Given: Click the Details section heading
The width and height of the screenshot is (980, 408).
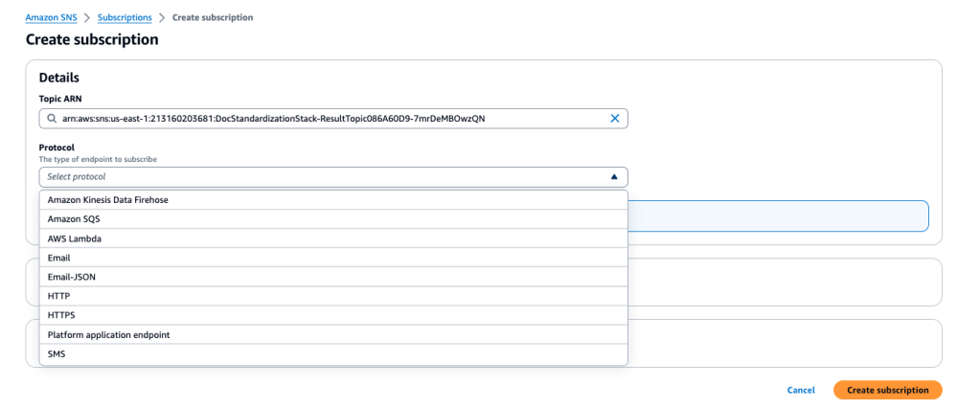Looking at the screenshot, I should tap(59, 78).
